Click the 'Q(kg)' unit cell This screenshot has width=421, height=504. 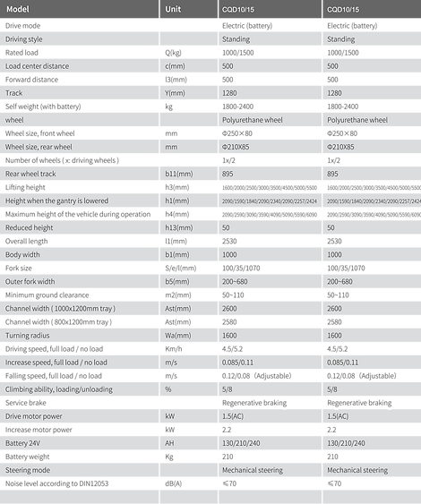pyautogui.click(x=173, y=53)
